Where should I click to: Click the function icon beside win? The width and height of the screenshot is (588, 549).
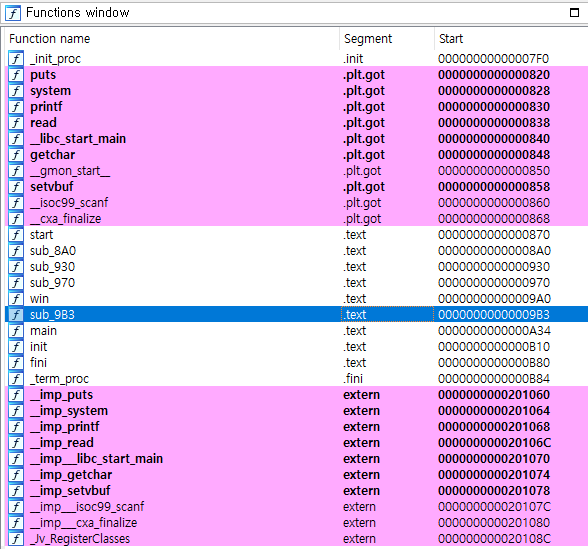[x=16, y=299]
